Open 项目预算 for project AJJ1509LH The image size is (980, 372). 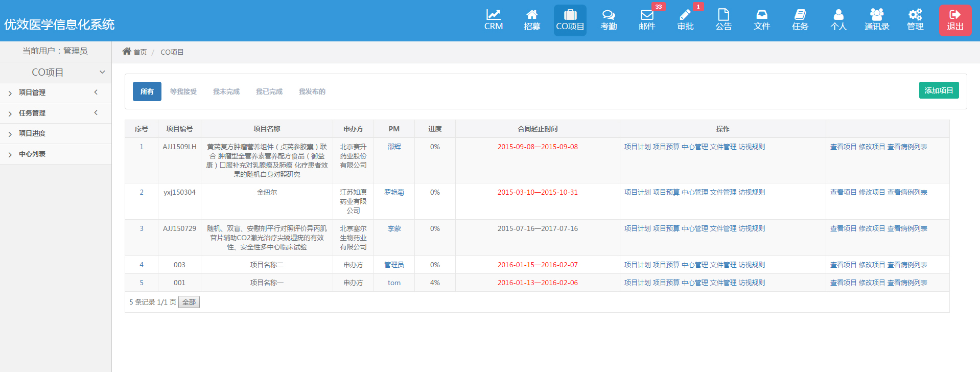(666, 147)
